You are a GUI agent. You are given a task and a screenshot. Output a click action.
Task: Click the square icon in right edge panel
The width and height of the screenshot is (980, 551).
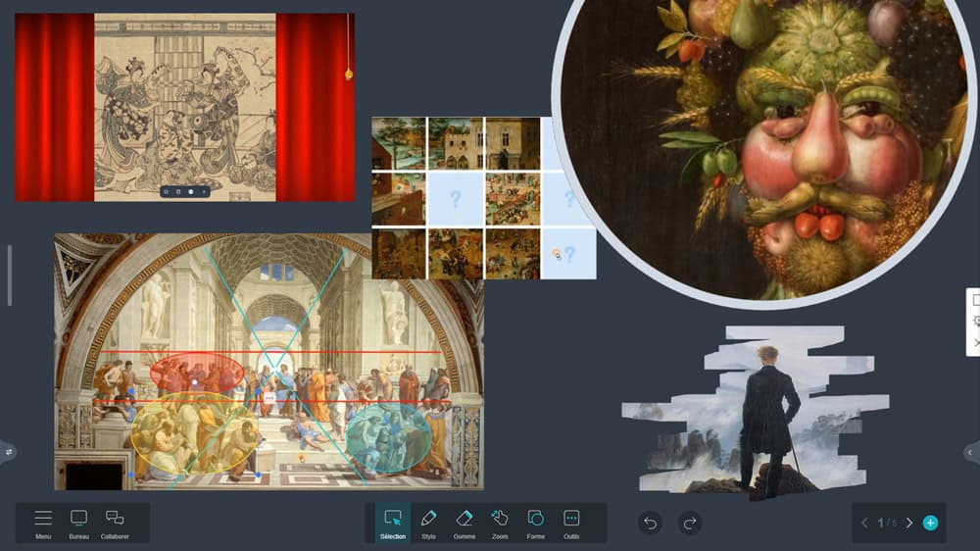pos(975,300)
